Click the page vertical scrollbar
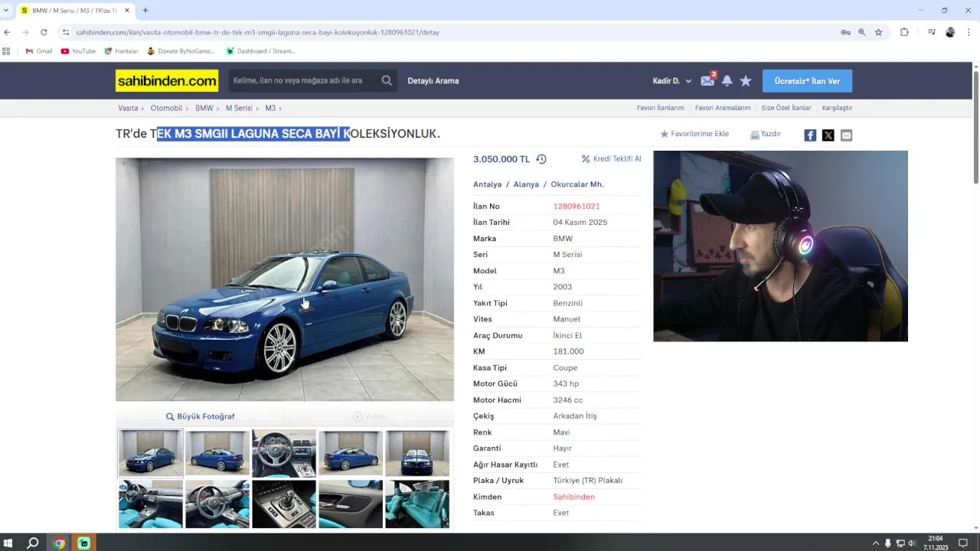Viewport: 980px width, 551px height. (976, 126)
